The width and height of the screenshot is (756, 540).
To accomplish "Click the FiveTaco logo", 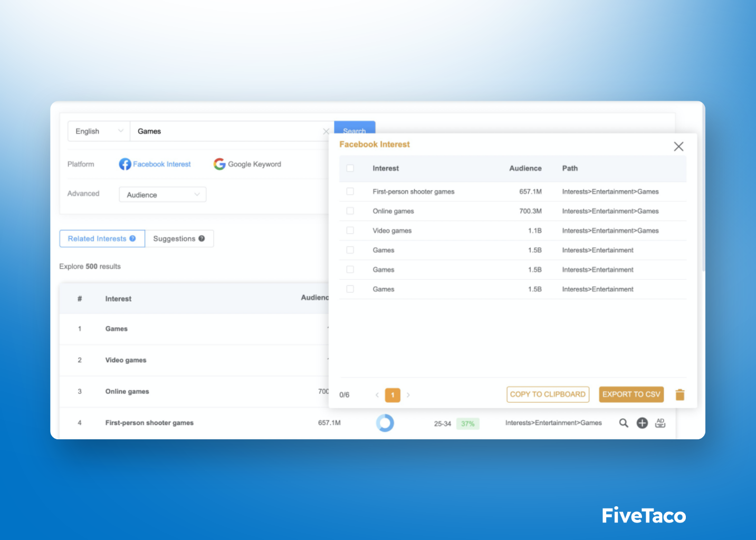I will click(x=644, y=515).
